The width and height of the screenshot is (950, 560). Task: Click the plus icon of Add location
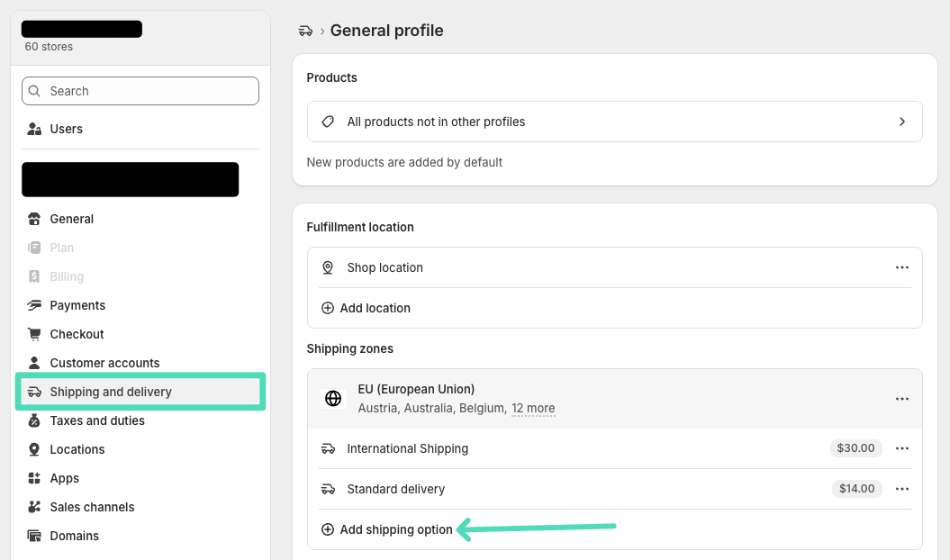328,308
